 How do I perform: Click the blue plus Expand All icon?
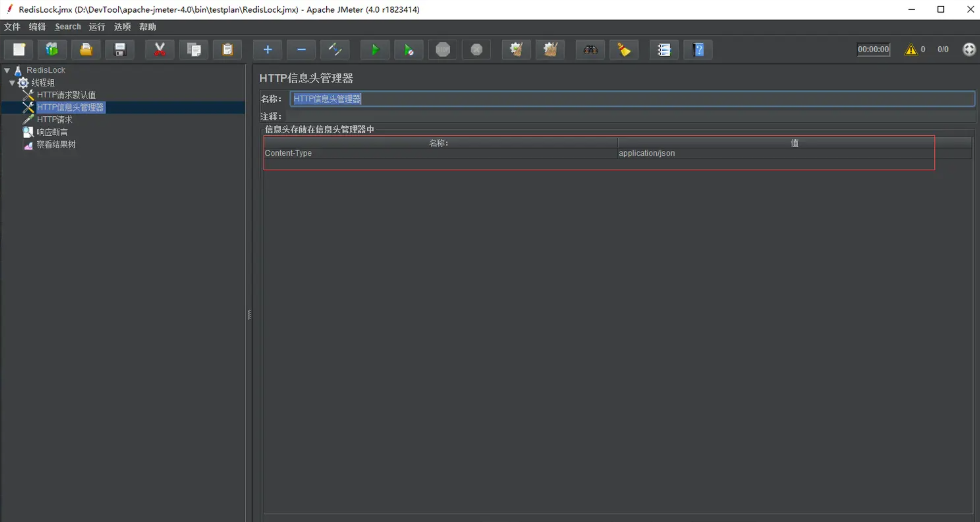[x=268, y=49]
